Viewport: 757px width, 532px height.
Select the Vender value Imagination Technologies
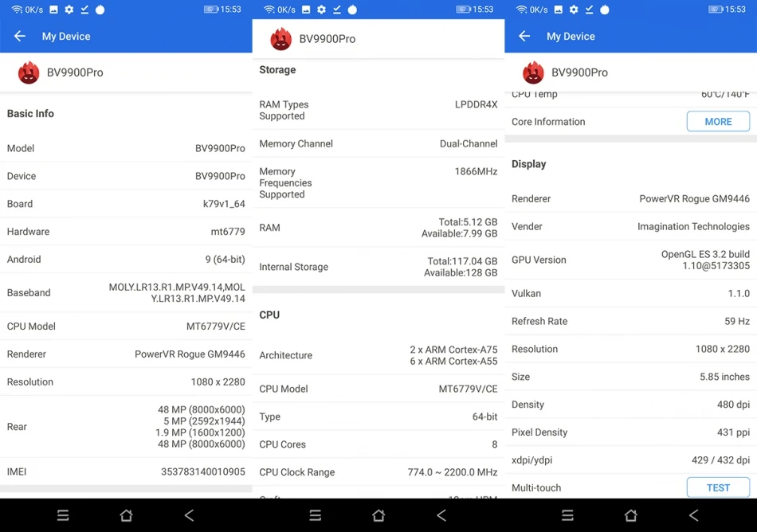pos(693,227)
